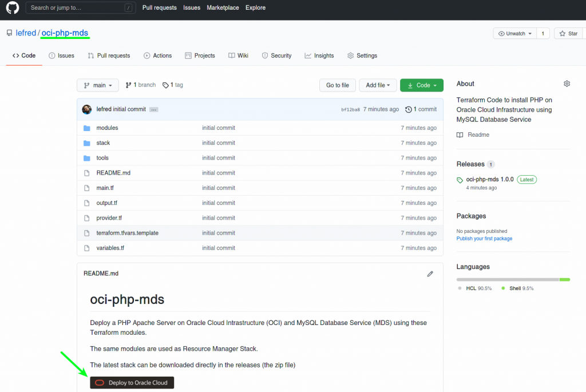Screen dimensions: 586x392
Task: Open the HCL 90.5% language link
Action: [476, 288]
